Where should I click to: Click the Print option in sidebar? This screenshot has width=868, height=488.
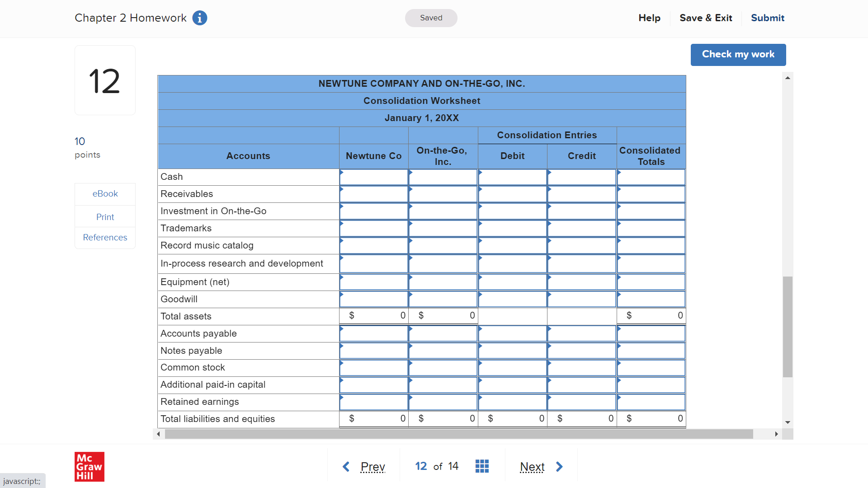[105, 217]
